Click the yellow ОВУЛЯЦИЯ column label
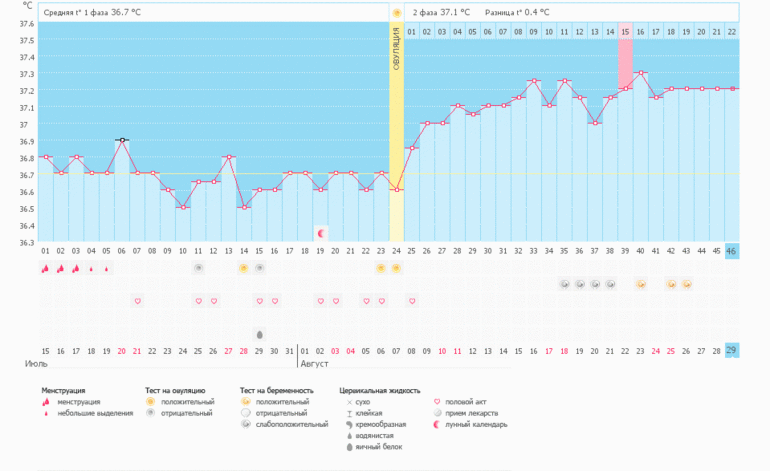The width and height of the screenshot is (770, 471). [x=397, y=48]
